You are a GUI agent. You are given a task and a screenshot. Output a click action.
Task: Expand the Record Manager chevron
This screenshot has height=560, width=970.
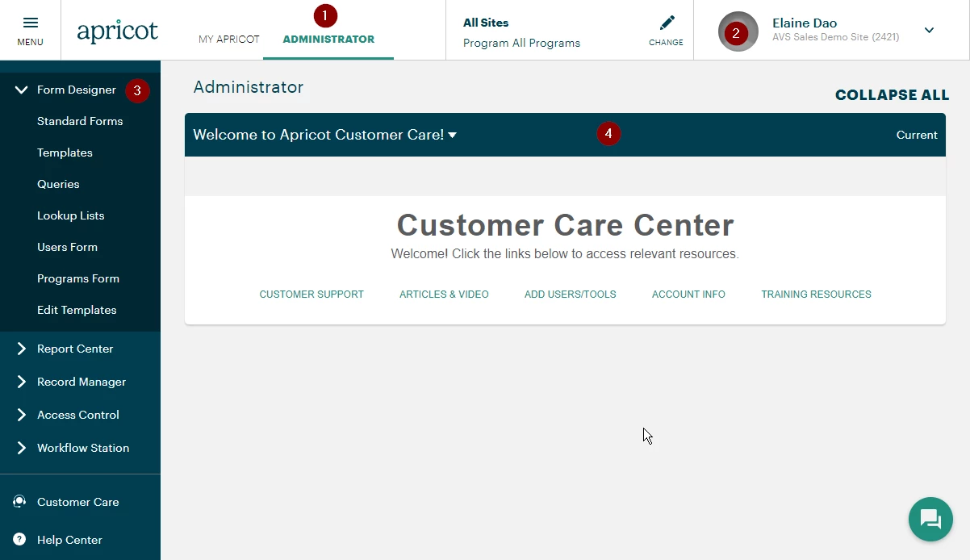click(22, 382)
